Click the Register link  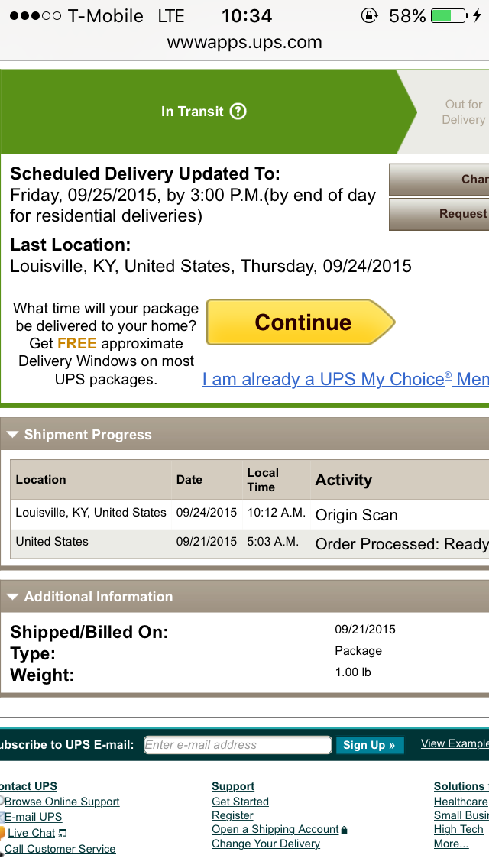(x=232, y=815)
